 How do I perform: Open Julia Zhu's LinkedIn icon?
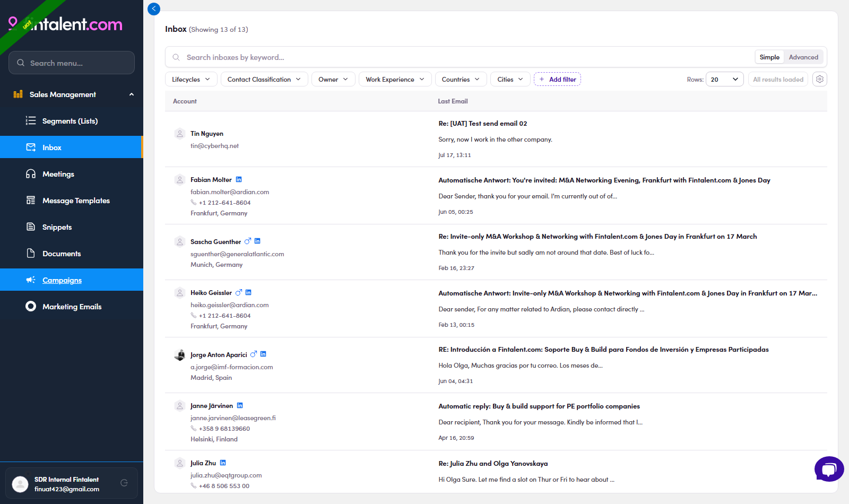coord(223,463)
